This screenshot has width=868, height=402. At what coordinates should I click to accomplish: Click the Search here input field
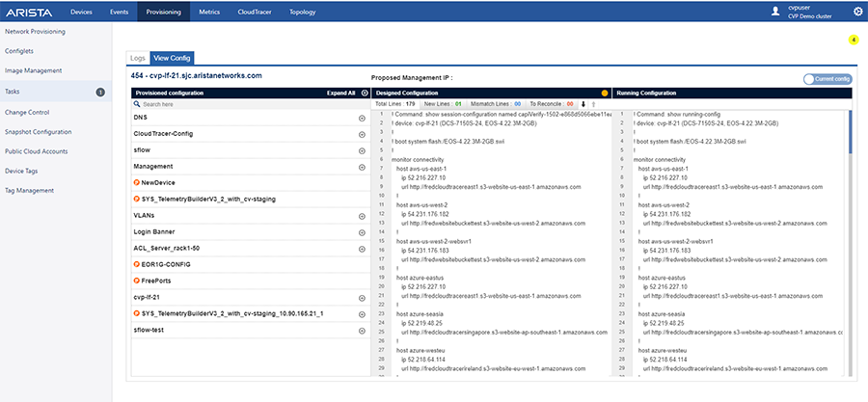[252, 104]
